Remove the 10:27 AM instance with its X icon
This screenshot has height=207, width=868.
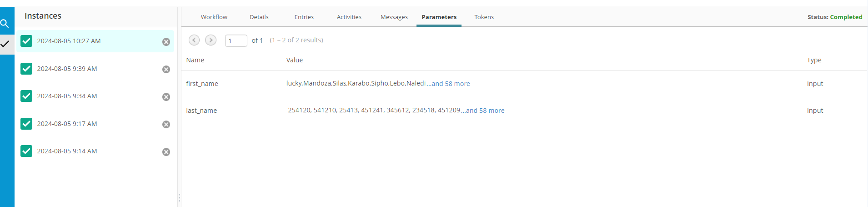point(166,42)
